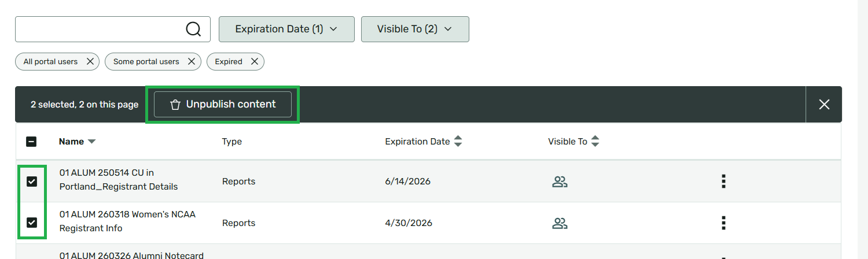Sort the table by the Name column

(77, 142)
